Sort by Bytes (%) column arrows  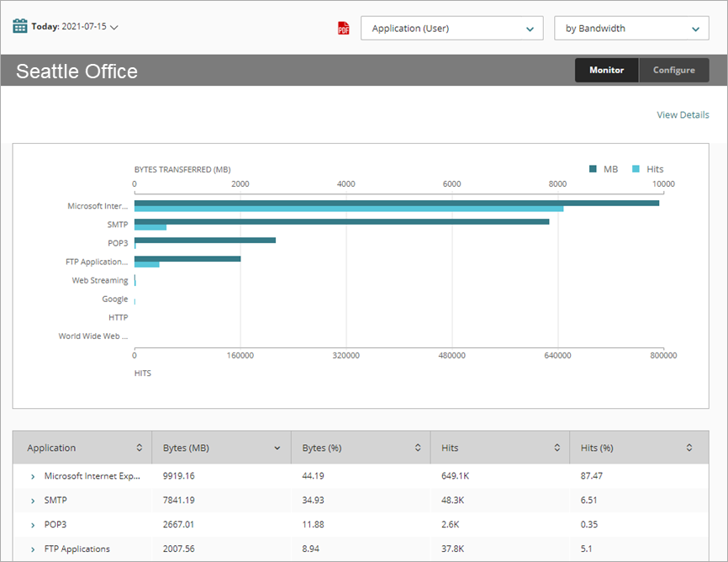pyautogui.click(x=418, y=448)
